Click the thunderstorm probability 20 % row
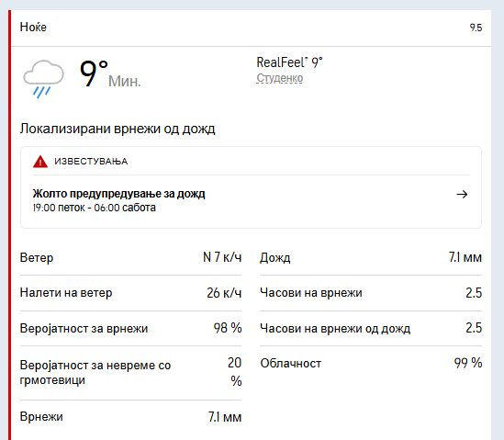Image resolution: width=504 pixels, height=440 pixels. pyautogui.click(x=130, y=373)
